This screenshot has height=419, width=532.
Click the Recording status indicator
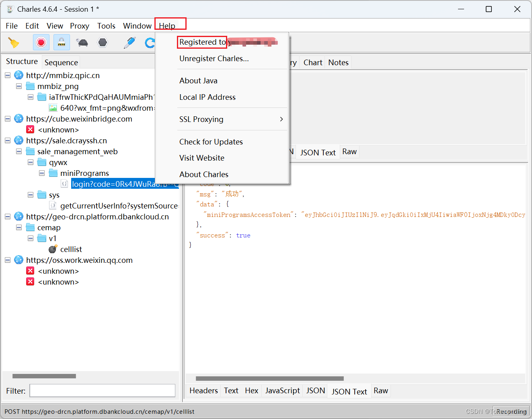point(511,411)
